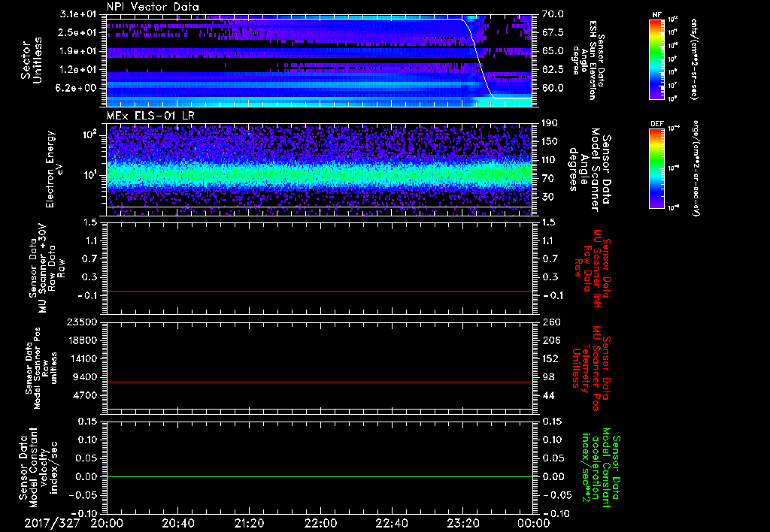Viewport: 770px width, 532px height.
Task: Click the 152 telemetry position tick
Action: (550, 358)
